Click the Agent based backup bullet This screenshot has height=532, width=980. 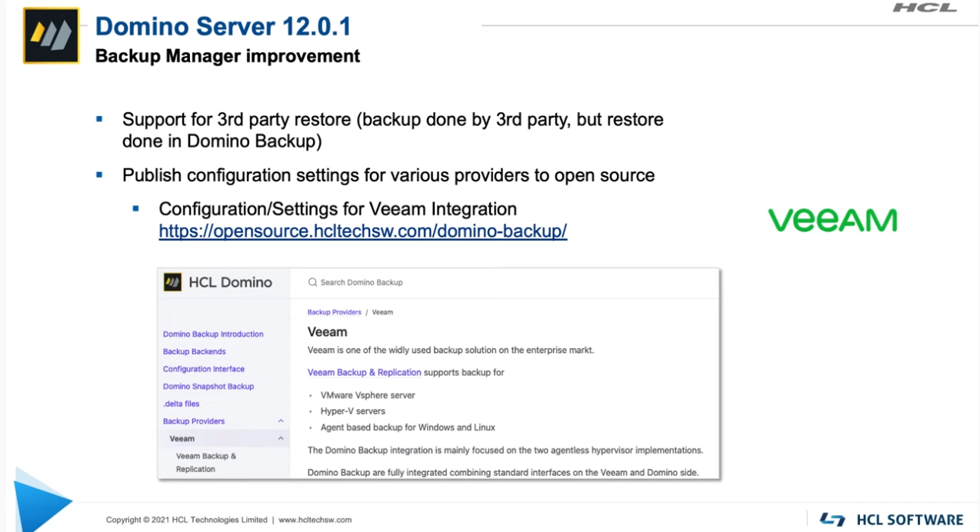[x=408, y=427]
